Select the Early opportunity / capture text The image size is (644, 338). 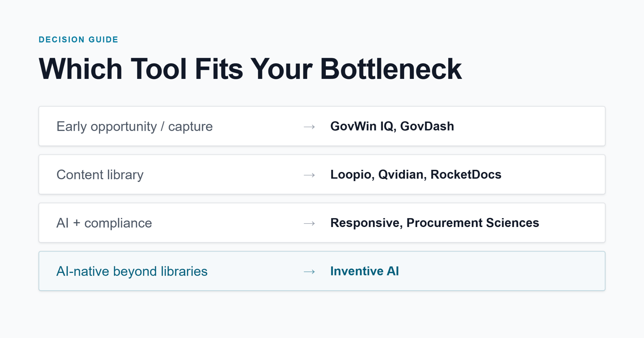click(x=135, y=126)
